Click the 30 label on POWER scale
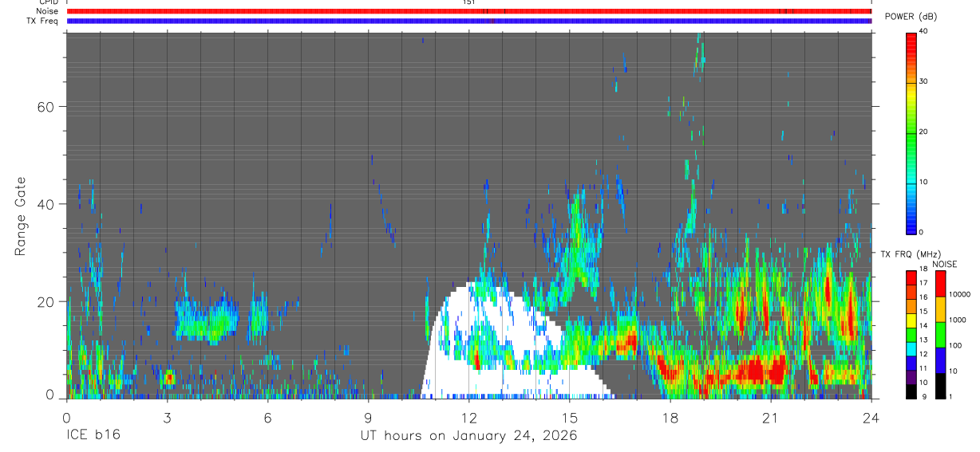Viewport: 980px width, 452px height. (x=923, y=82)
